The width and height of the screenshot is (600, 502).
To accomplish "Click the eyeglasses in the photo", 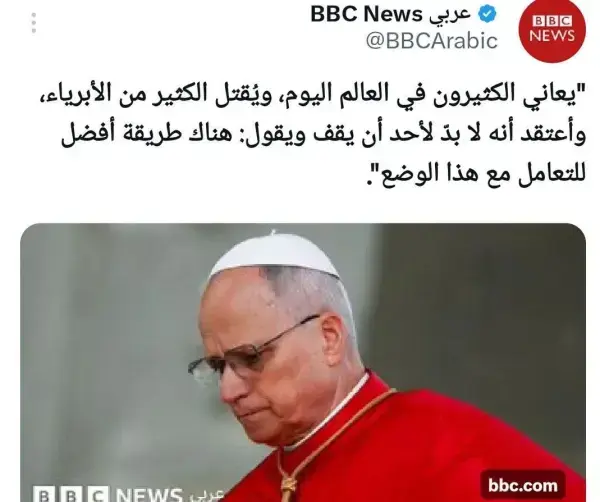I will click(x=252, y=347).
